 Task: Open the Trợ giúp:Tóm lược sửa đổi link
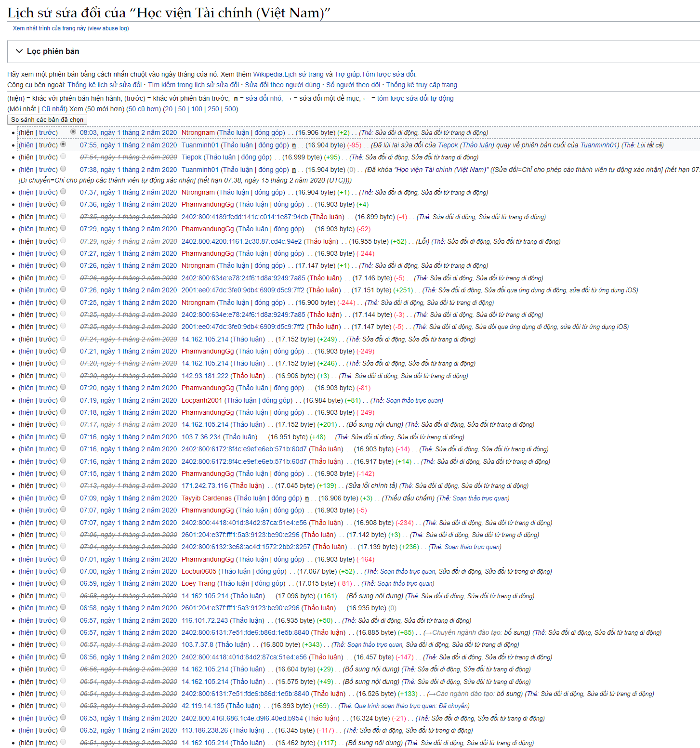click(x=375, y=74)
